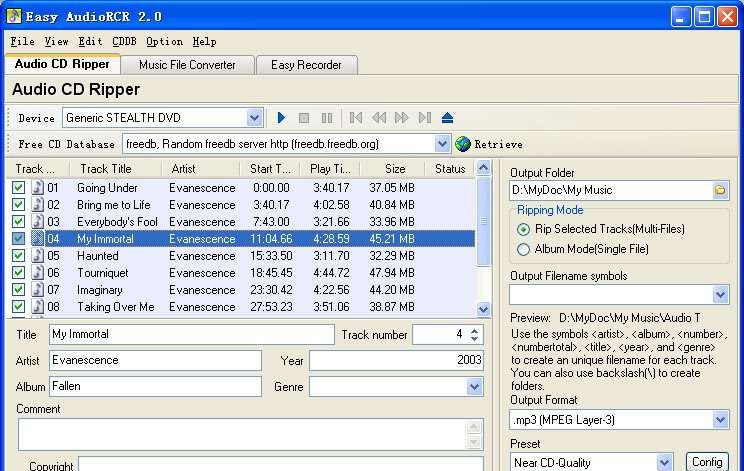
Task: Click music note icon of track 03
Action: click(37, 222)
